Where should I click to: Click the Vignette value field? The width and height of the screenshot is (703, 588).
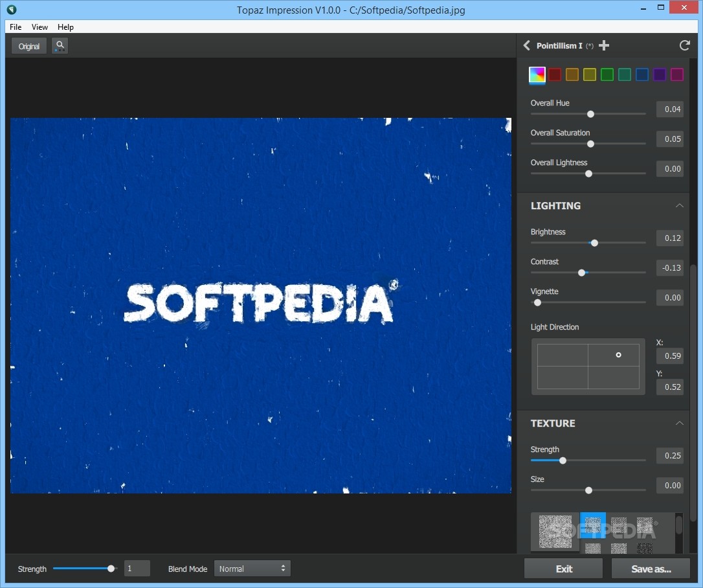[x=670, y=297]
